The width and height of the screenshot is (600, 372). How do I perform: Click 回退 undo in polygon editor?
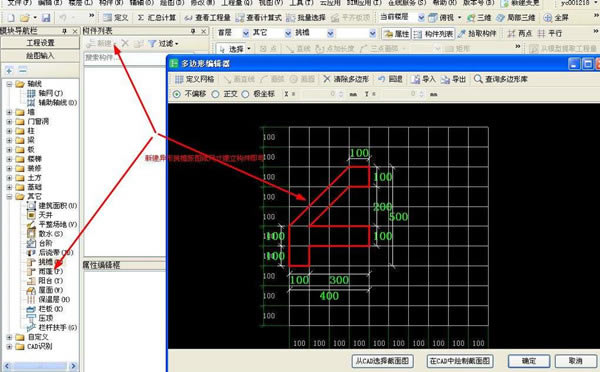[x=390, y=79]
